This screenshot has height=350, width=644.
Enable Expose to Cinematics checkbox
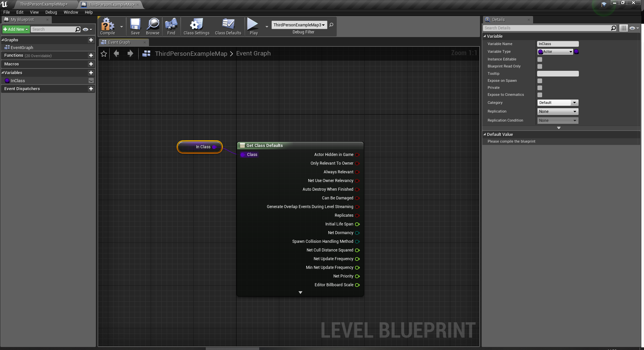point(540,95)
